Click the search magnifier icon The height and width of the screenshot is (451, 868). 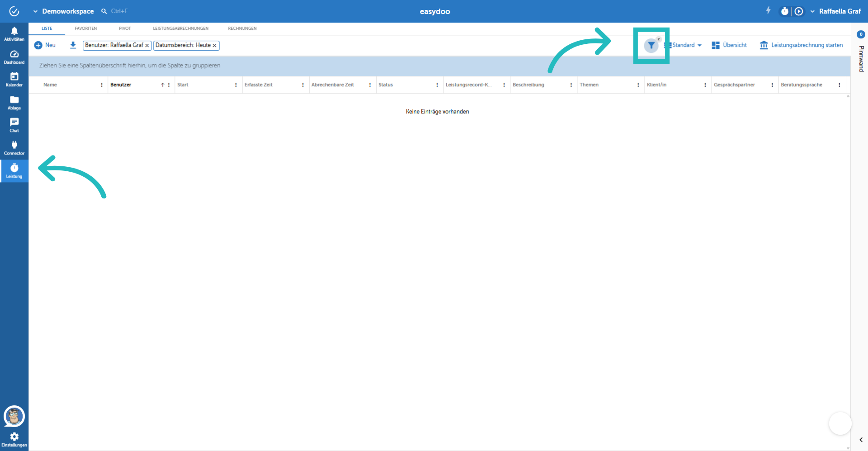tap(104, 11)
